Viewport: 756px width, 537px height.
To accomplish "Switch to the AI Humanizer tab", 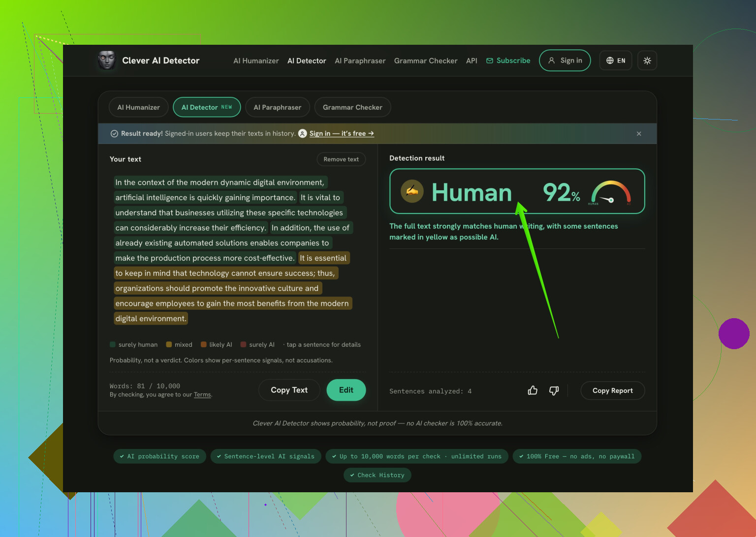I will (138, 107).
